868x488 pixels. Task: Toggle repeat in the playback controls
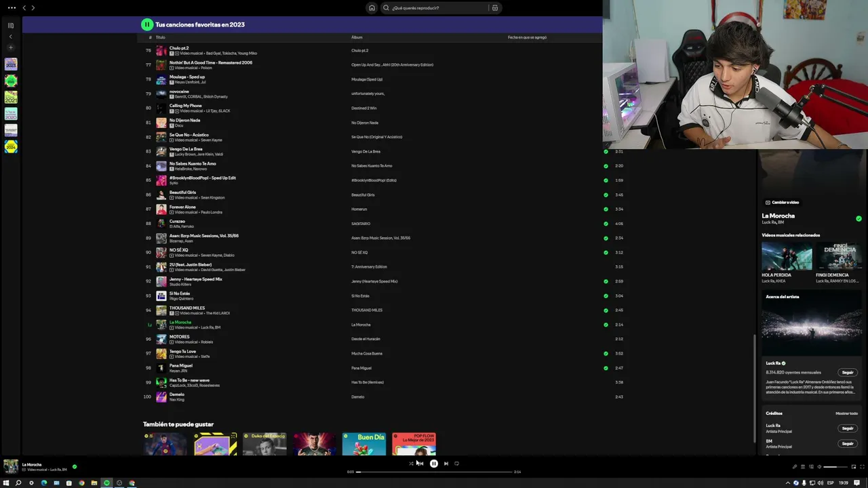pyautogui.click(x=457, y=464)
